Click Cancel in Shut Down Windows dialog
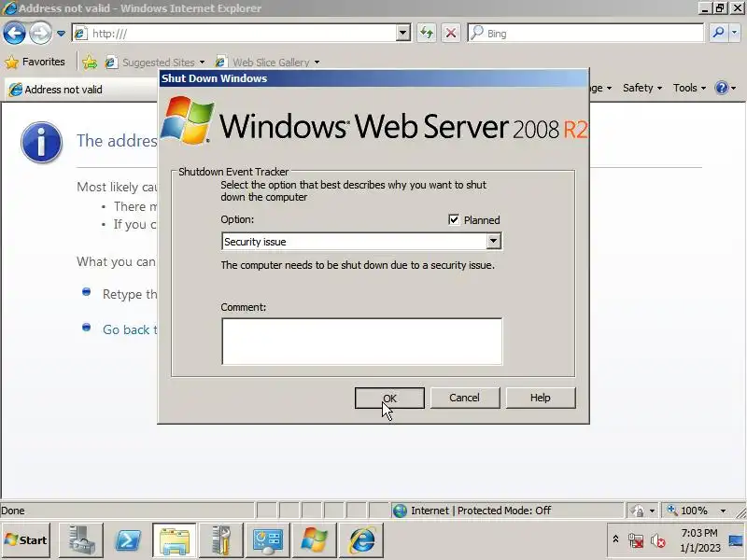The image size is (747, 560). 464,398
